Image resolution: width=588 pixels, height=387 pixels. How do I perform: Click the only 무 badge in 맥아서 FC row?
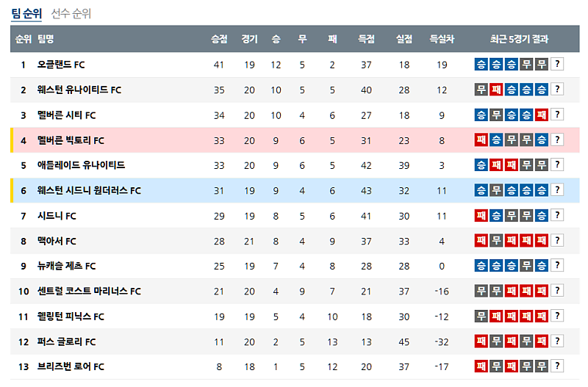(x=496, y=241)
